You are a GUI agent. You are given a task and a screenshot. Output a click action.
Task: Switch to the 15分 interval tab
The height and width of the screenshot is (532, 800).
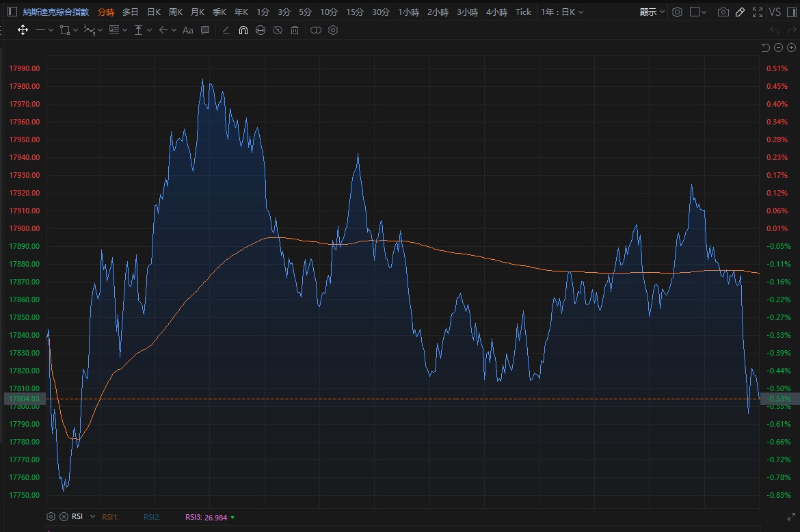point(355,12)
